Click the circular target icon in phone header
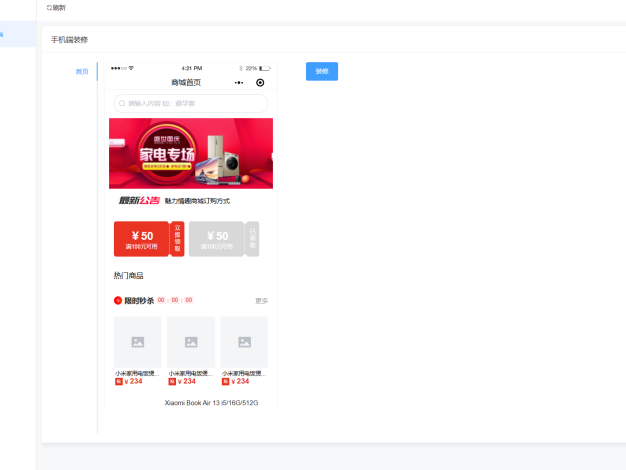This screenshot has height=470, width=626. point(260,82)
